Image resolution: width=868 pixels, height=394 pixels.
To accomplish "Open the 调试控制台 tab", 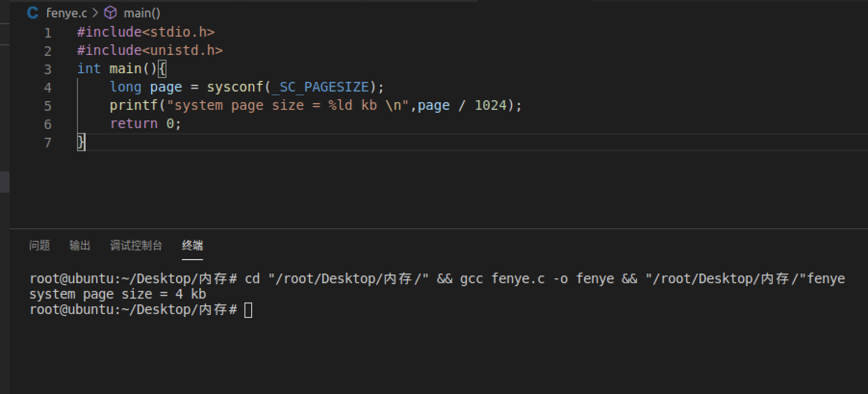I will tap(136, 246).
